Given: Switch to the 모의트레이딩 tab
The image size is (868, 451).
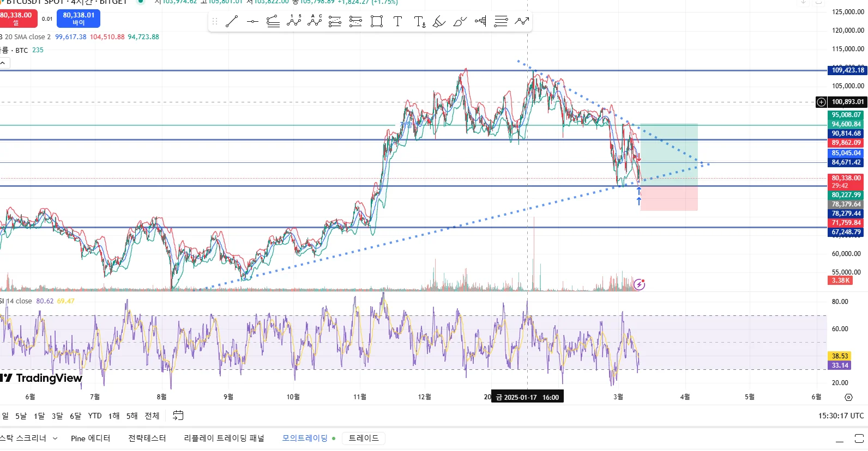Looking at the screenshot, I should click(x=305, y=438).
